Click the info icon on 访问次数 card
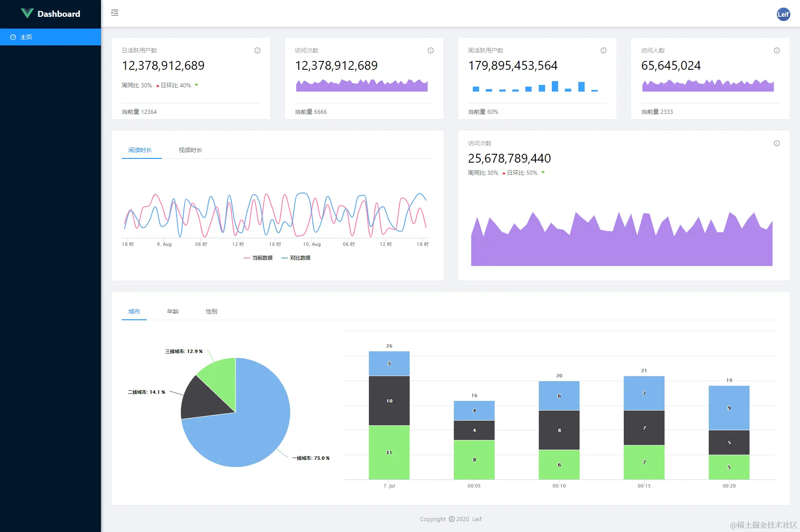The width and height of the screenshot is (800, 532). [x=430, y=50]
